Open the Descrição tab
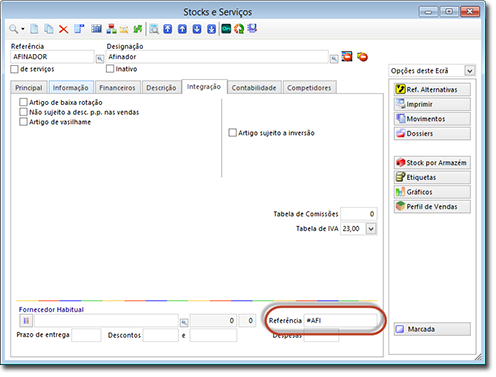 [161, 88]
